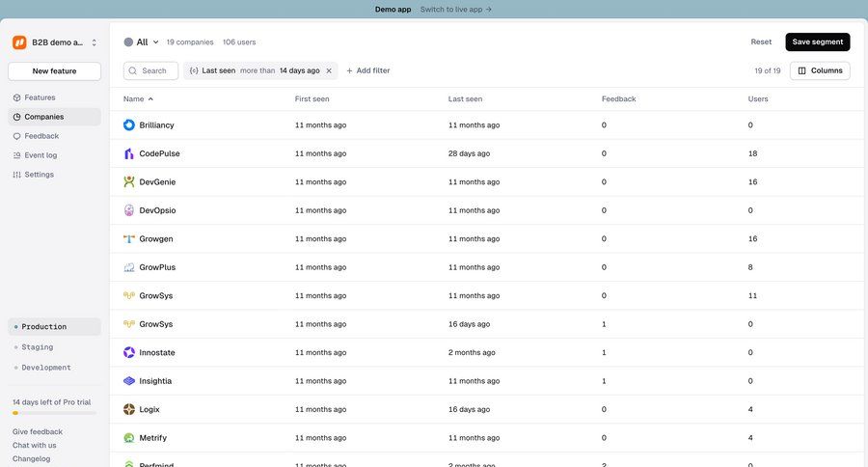Click the '106 users' count label

click(239, 42)
